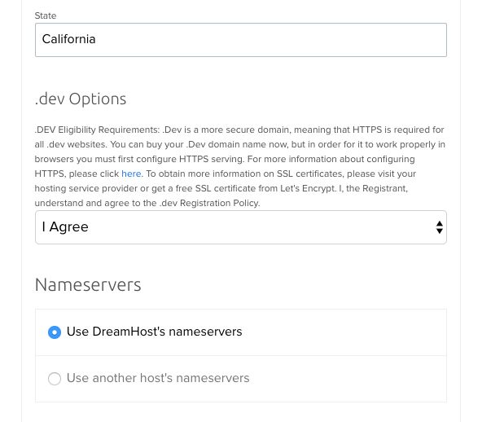Open the 'here' HTTPS configuration link
The height and width of the screenshot is (422, 504).
(131, 174)
